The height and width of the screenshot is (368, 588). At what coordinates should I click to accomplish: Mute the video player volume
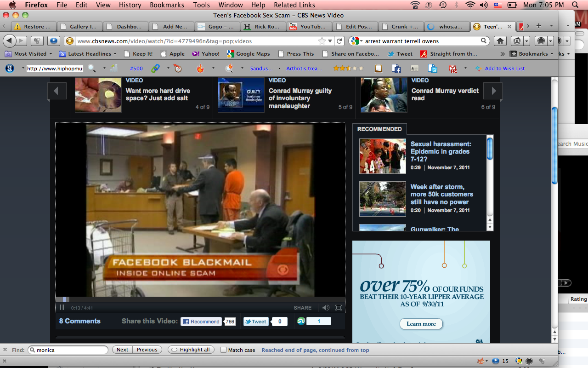[326, 307]
